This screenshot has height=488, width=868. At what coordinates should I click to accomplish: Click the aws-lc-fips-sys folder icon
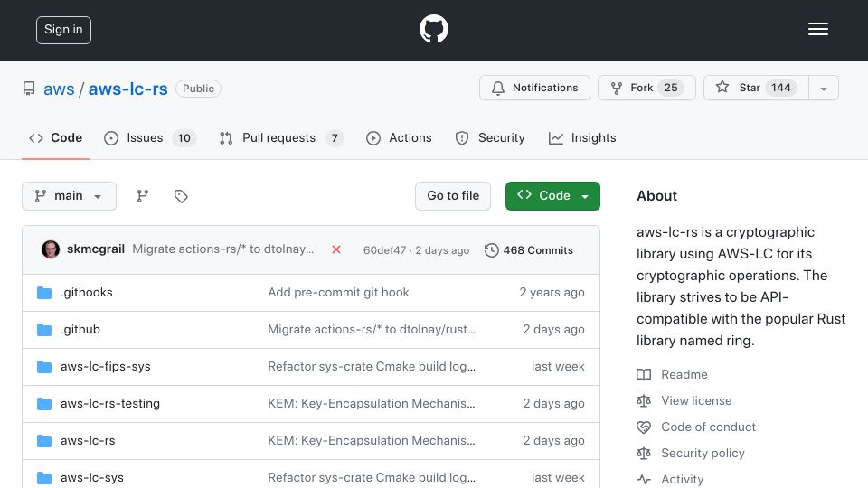(x=44, y=367)
